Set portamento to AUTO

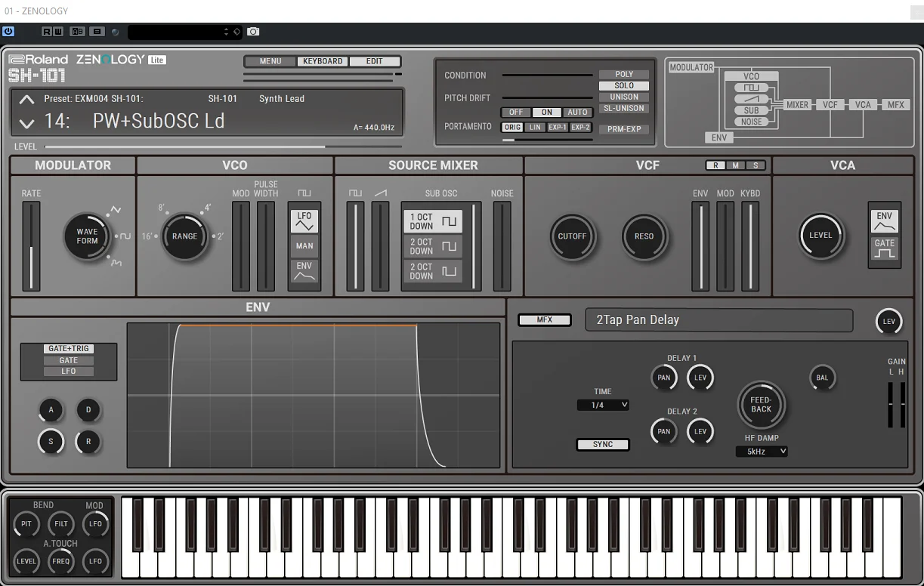coord(578,113)
